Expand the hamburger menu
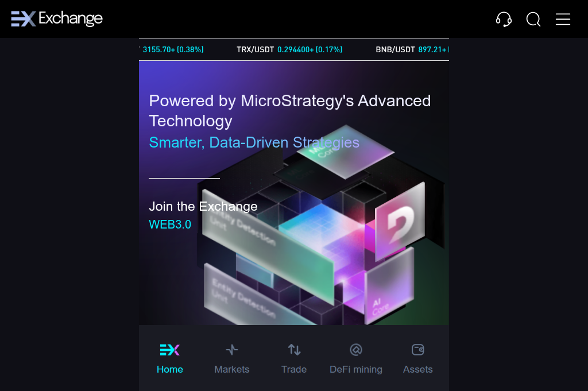 [563, 19]
